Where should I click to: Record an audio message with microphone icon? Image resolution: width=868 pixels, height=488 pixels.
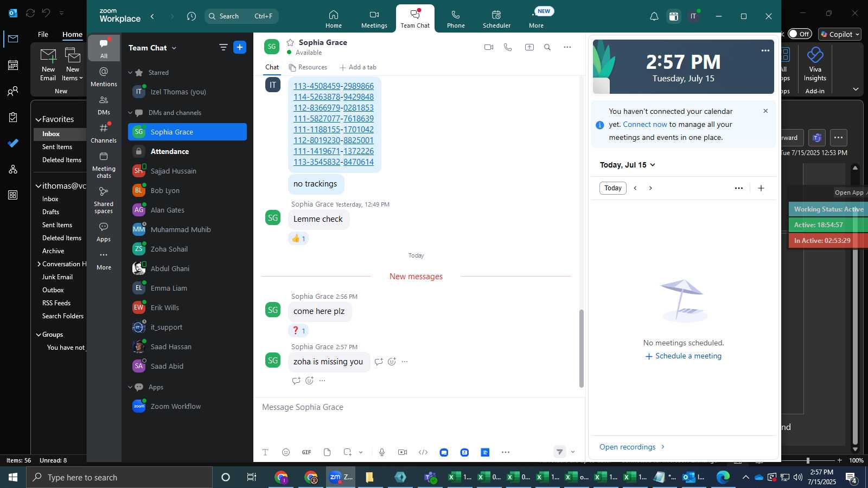point(382,452)
